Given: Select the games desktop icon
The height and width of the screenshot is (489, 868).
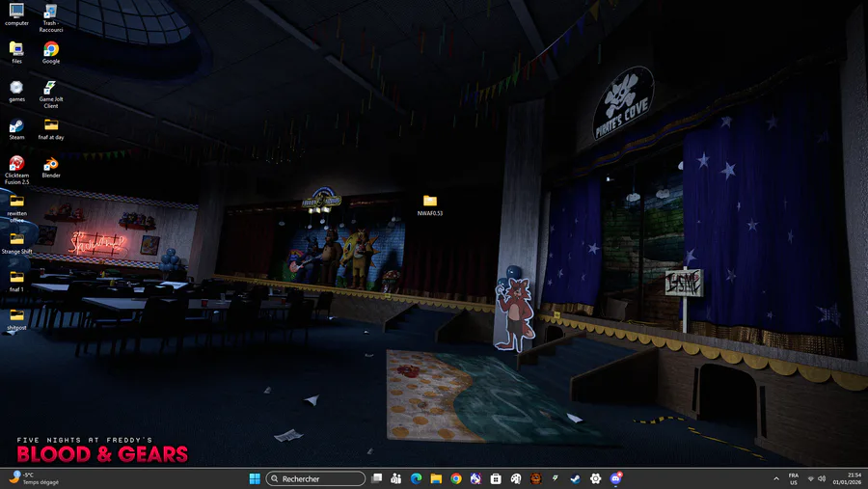Looking at the screenshot, I should [16, 92].
